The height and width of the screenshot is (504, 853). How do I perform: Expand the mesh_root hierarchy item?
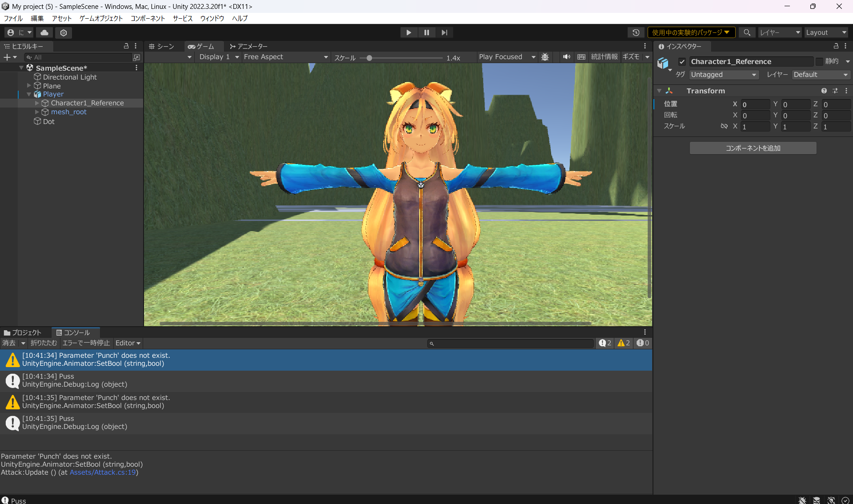(x=37, y=112)
